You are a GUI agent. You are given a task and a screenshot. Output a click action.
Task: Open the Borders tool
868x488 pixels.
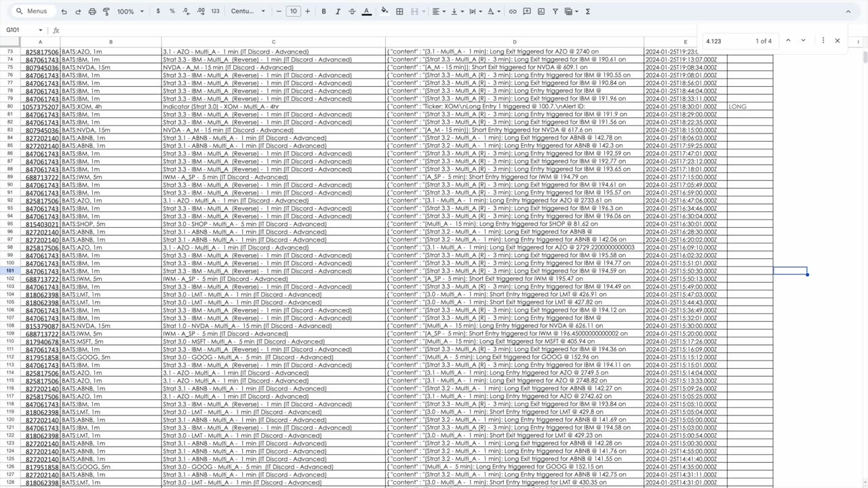pyautogui.click(x=399, y=12)
